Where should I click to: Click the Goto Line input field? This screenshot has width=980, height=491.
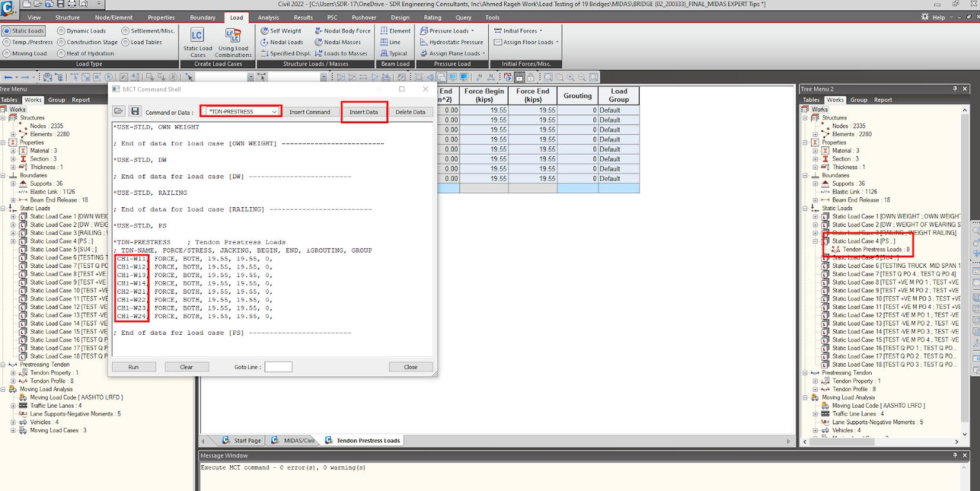tap(278, 366)
